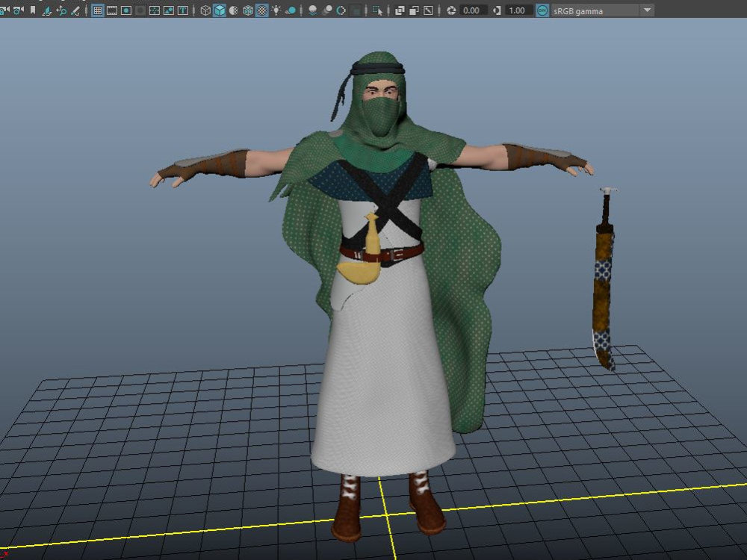The height and width of the screenshot is (560, 747).
Task: Click the Gamma reset icon
Action: (497, 10)
